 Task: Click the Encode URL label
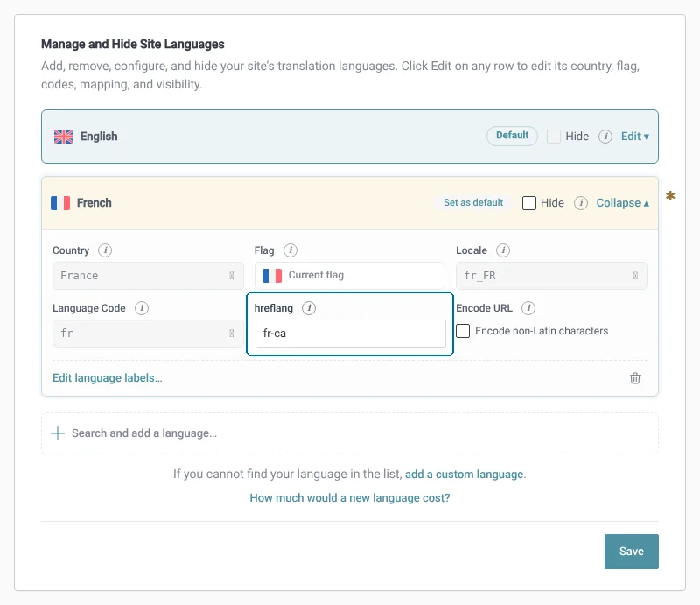pos(485,308)
